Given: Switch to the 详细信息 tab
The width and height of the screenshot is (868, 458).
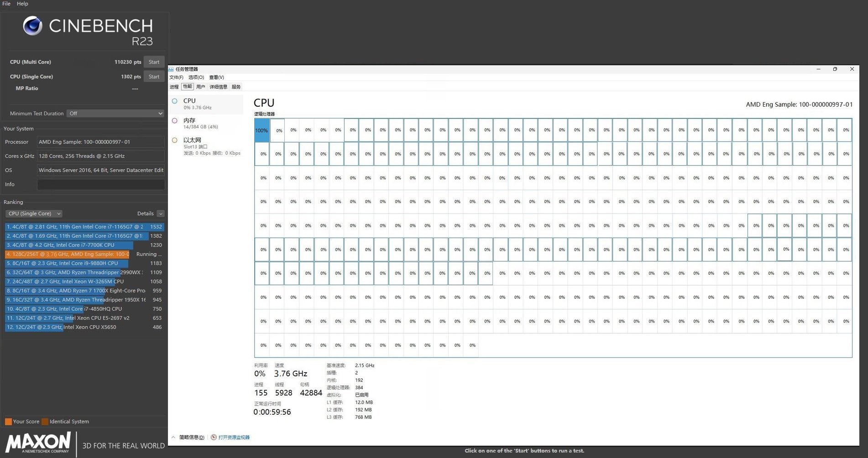Looking at the screenshot, I should (218, 87).
